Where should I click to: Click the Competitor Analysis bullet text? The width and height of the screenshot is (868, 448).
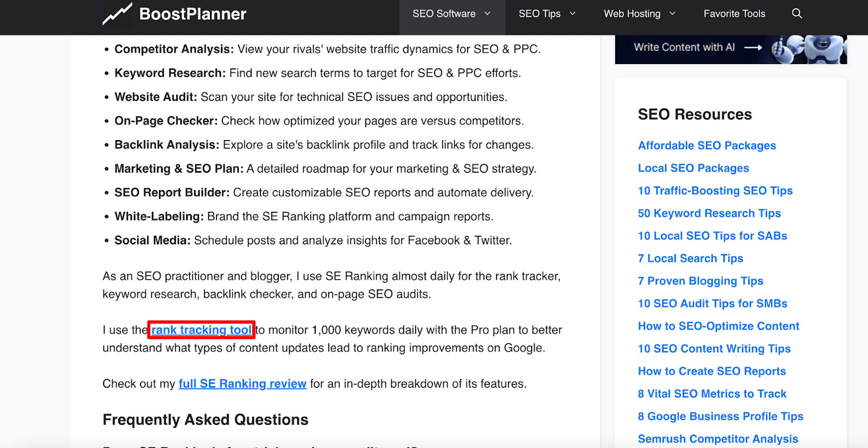328,49
